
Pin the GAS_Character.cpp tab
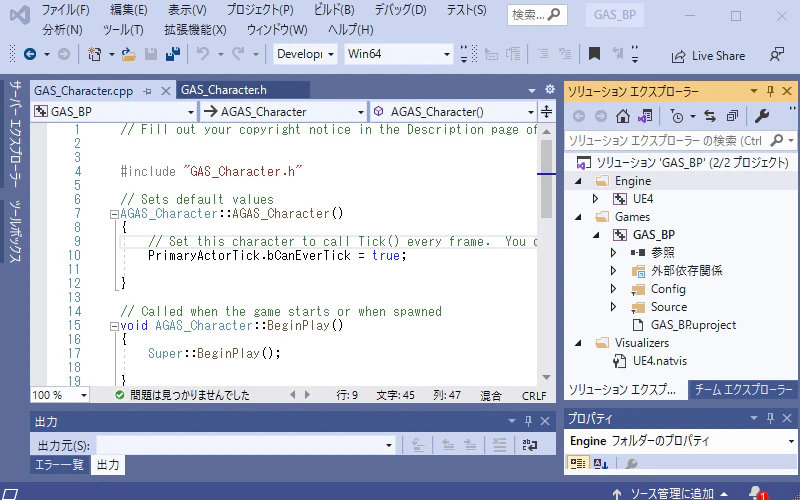(x=147, y=91)
